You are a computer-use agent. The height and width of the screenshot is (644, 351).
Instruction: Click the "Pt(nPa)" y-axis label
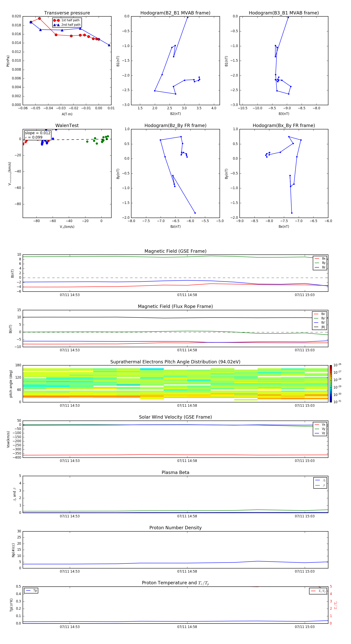pyautogui.click(x=8, y=61)
